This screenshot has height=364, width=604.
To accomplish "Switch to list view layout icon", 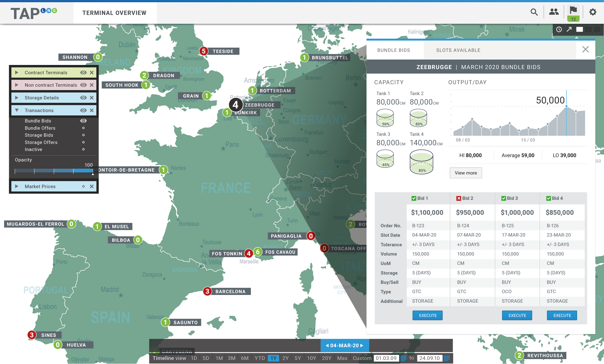I will click(597, 29).
